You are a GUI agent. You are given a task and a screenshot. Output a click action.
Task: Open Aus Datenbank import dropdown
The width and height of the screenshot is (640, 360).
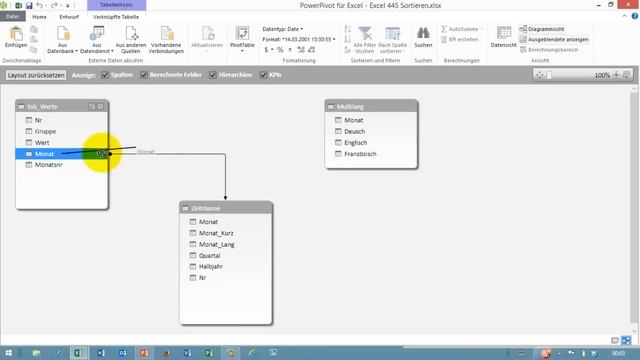tap(62, 40)
